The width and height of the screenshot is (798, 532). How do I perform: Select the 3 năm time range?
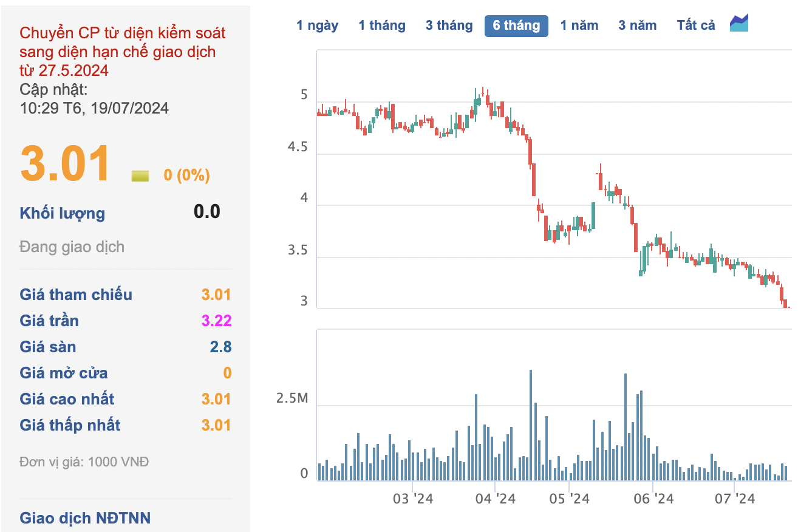click(x=638, y=26)
